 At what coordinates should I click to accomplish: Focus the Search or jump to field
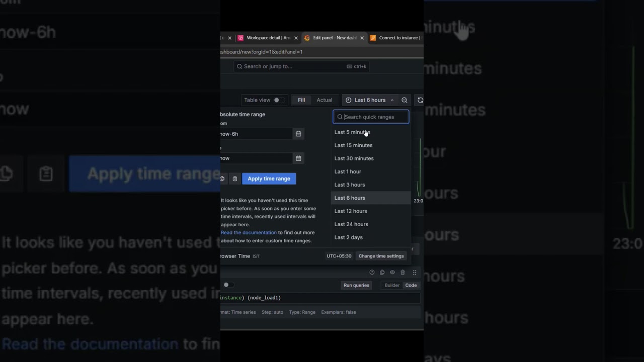(301, 66)
